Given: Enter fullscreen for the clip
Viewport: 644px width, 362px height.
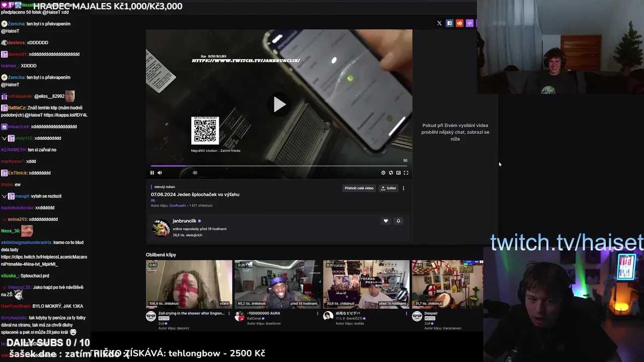Looking at the screenshot, I should 406,173.
